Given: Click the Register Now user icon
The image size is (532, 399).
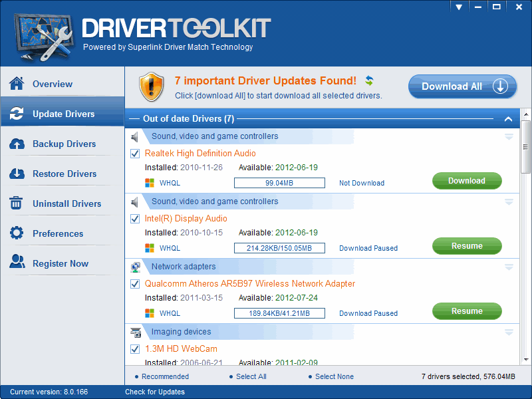Looking at the screenshot, I should [x=17, y=263].
